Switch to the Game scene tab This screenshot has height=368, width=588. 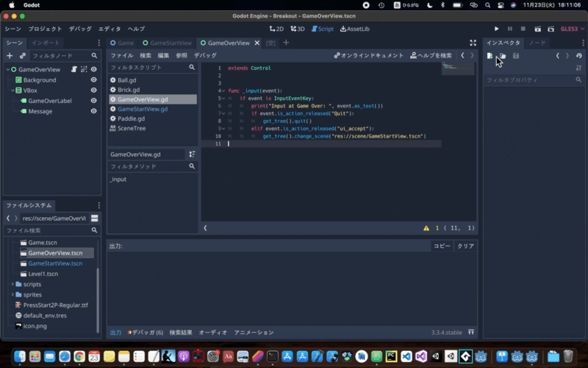tap(122, 43)
